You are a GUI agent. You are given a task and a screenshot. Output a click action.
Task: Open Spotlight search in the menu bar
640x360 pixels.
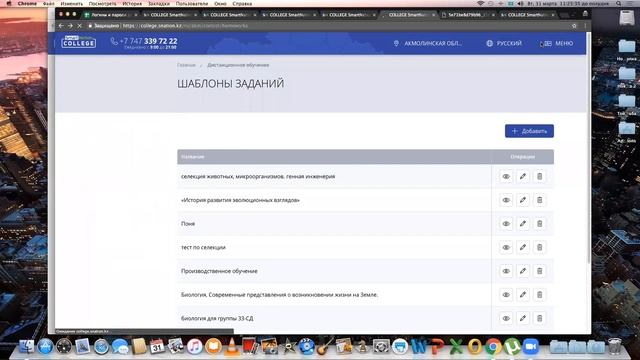click(x=619, y=3)
